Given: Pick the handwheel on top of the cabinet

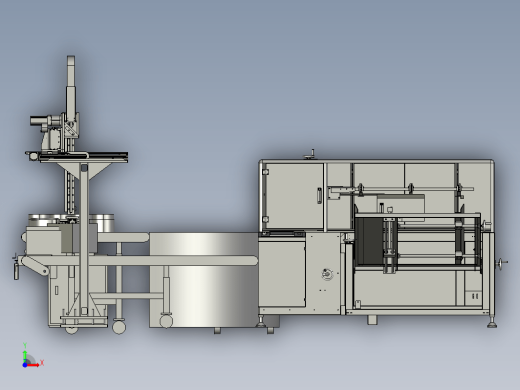Looking at the screenshot, I should pyautogui.click(x=310, y=155).
